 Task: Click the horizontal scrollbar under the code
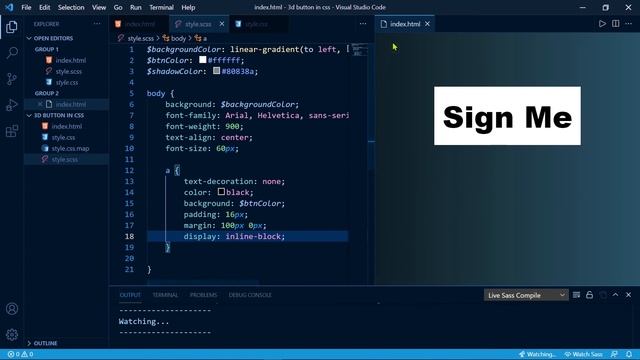tap(203, 282)
